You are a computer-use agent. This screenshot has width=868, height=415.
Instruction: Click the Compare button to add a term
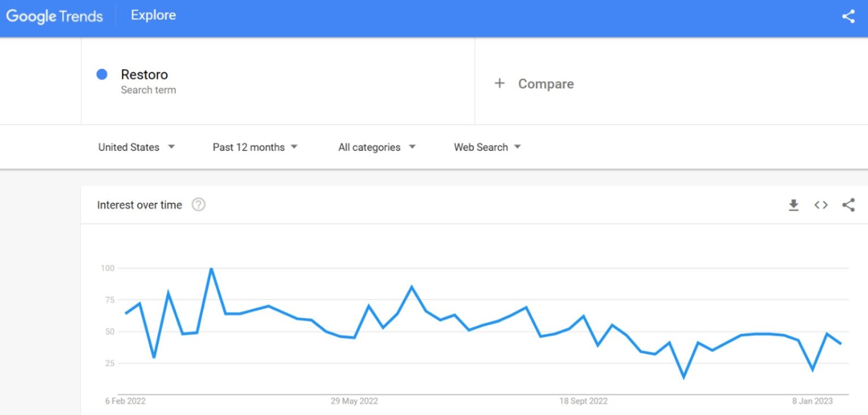(x=545, y=84)
